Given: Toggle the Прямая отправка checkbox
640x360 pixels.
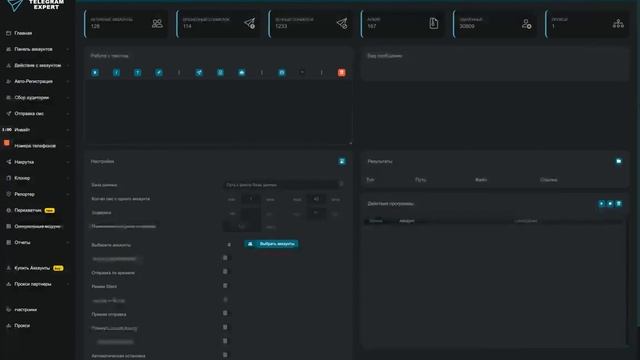Looking at the screenshot, I should coord(225,313).
